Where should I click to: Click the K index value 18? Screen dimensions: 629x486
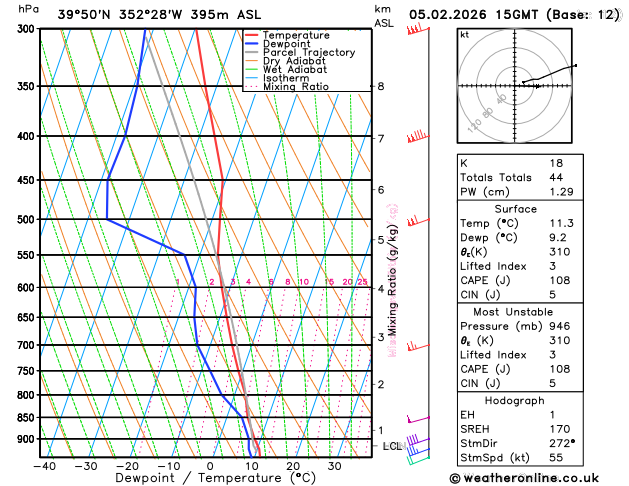[556, 163]
